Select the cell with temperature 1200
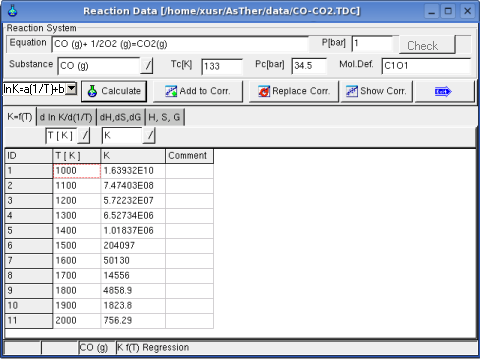The width and height of the screenshot is (481, 360). pyautogui.click(x=77, y=201)
